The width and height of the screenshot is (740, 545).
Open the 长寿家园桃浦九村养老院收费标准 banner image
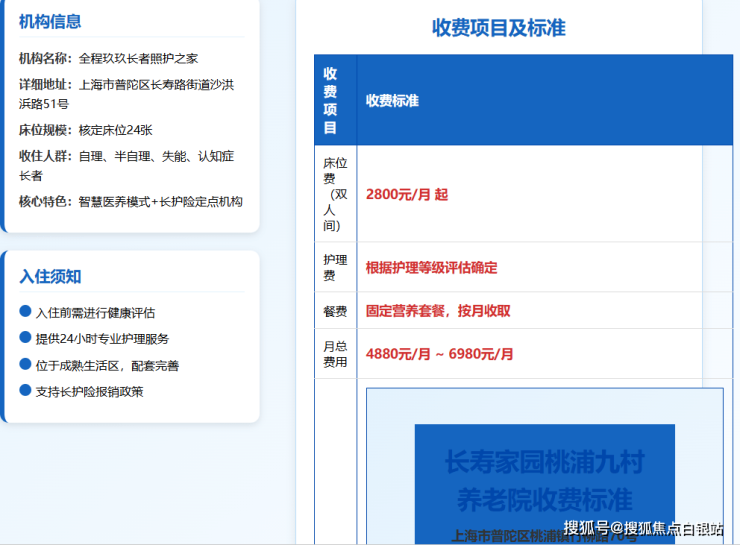pyautogui.click(x=545, y=484)
